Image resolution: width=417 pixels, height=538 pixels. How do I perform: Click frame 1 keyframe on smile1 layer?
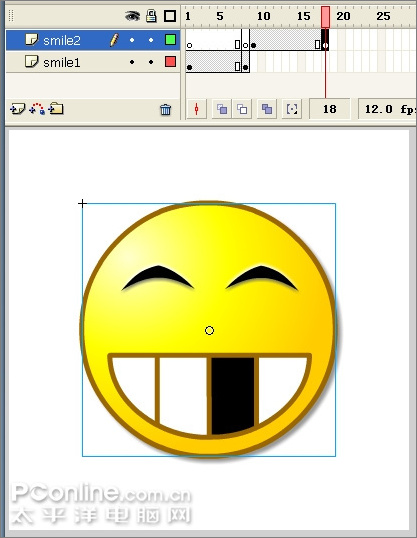[x=189, y=67]
